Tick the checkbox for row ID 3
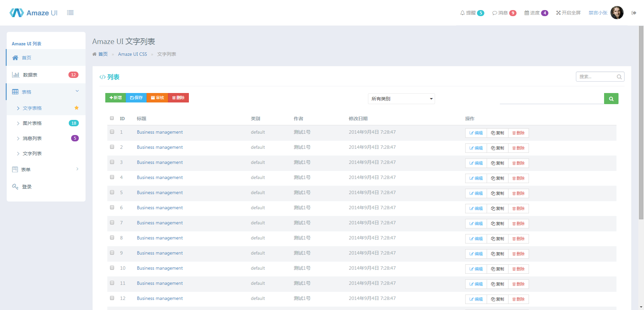The image size is (644, 310). click(x=112, y=162)
